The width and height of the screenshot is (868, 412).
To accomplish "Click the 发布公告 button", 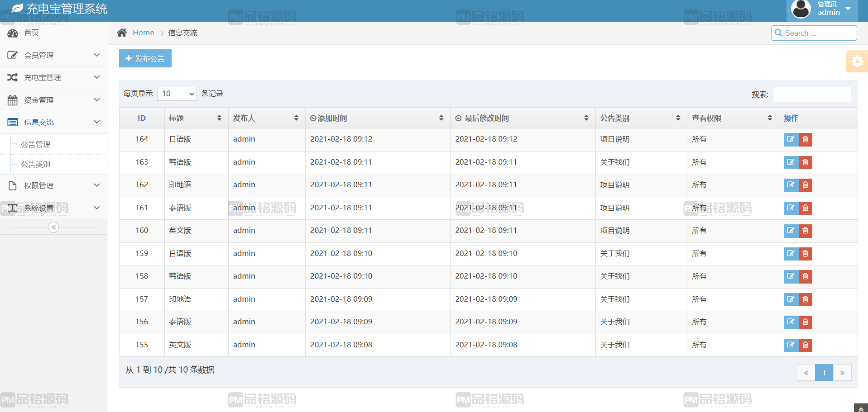I will click(x=145, y=58).
